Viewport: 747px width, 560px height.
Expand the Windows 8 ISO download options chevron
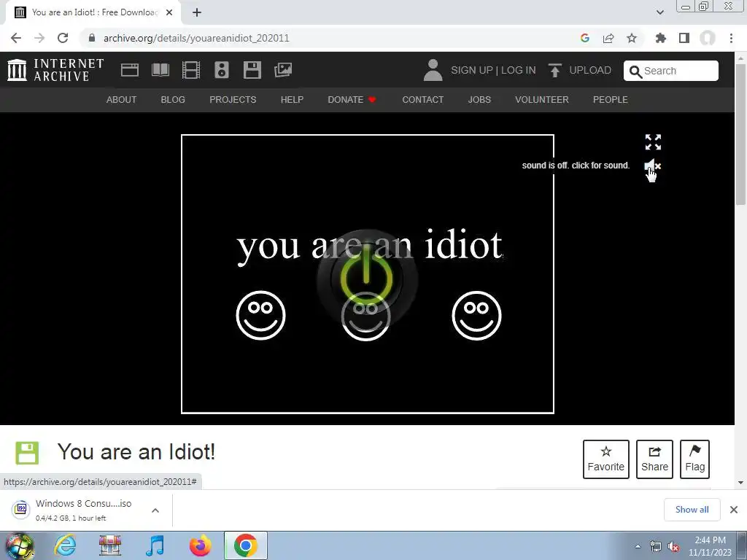pos(155,510)
